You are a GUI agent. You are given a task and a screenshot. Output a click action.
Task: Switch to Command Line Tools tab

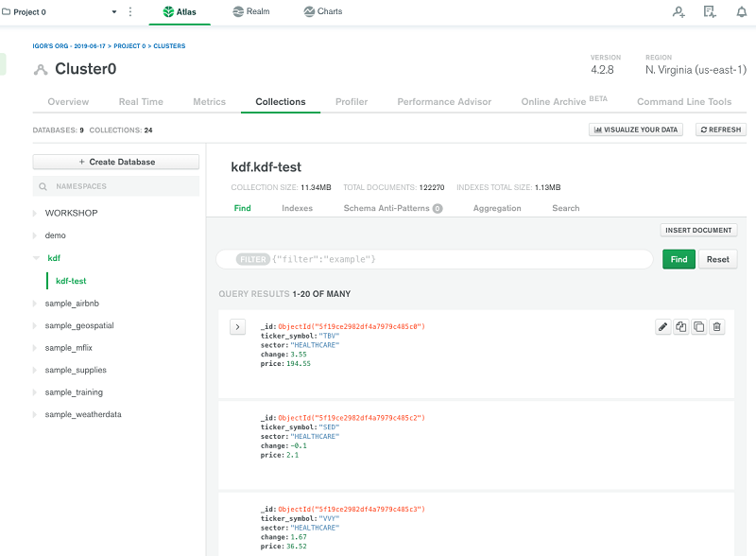684,102
